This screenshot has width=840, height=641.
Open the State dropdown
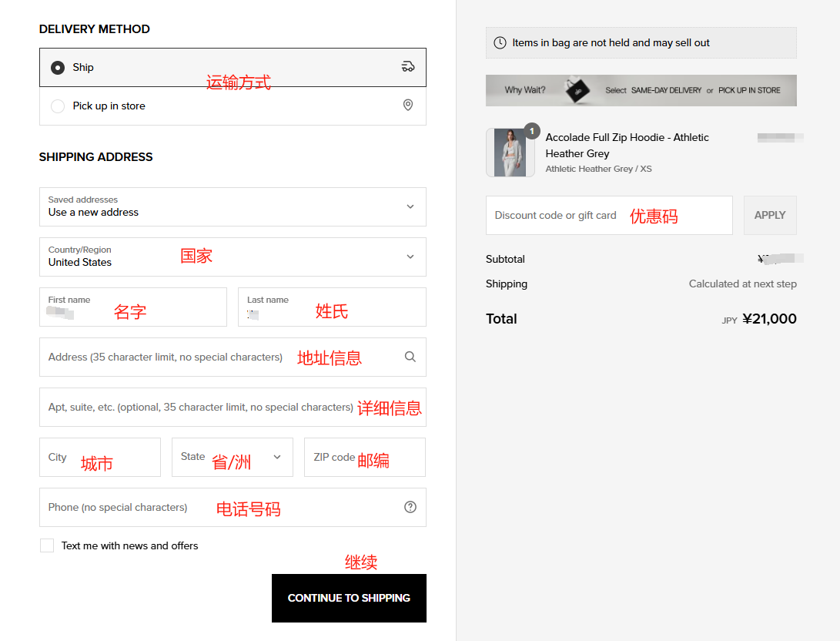click(232, 457)
